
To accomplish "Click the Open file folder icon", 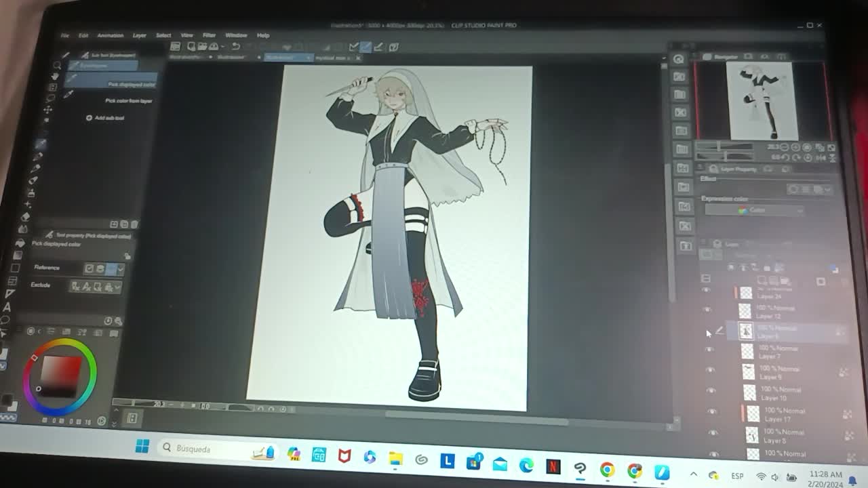I will coord(202,46).
